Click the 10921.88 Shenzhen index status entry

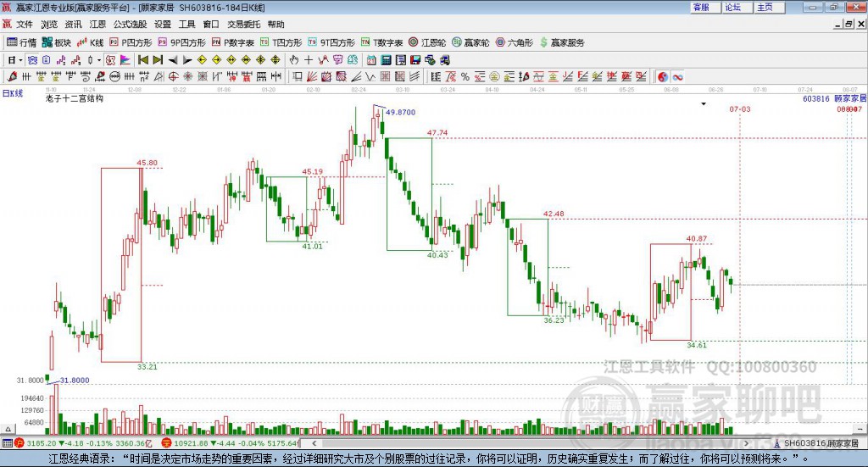(x=230, y=443)
